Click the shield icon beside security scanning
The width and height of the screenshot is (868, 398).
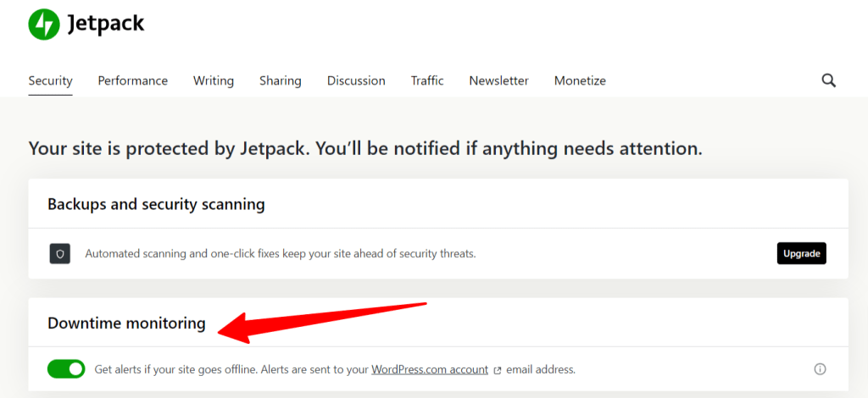pyautogui.click(x=60, y=254)
